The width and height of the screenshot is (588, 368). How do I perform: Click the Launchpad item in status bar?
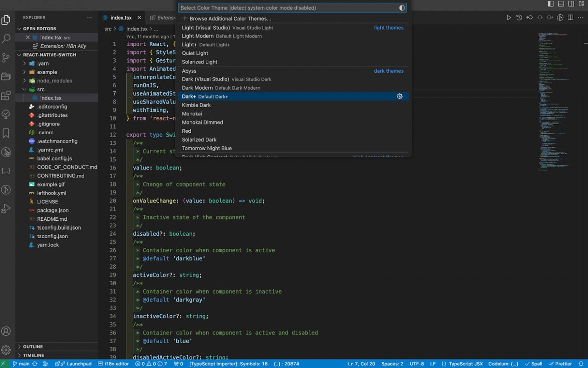(73, 364)
